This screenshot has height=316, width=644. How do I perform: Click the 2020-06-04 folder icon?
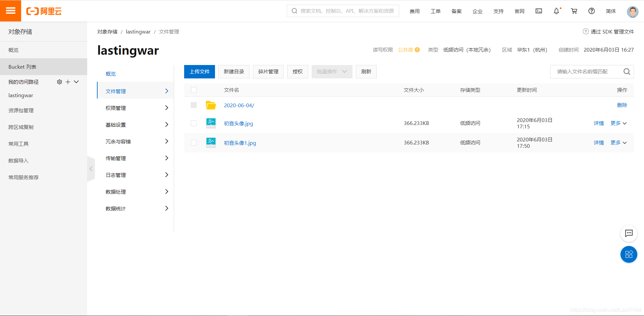(211, 105)
